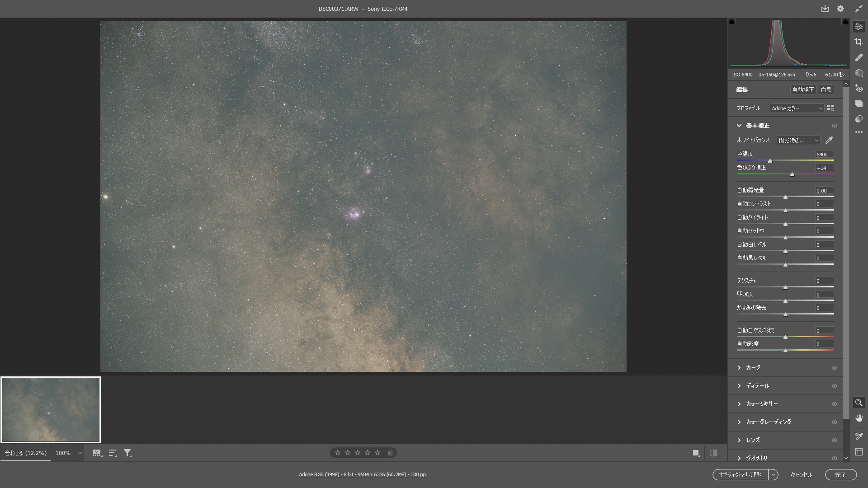The image size is (868, 488).
Task: Open the プロファイル Adobe カラー dropdown
Action: (797, 108)
